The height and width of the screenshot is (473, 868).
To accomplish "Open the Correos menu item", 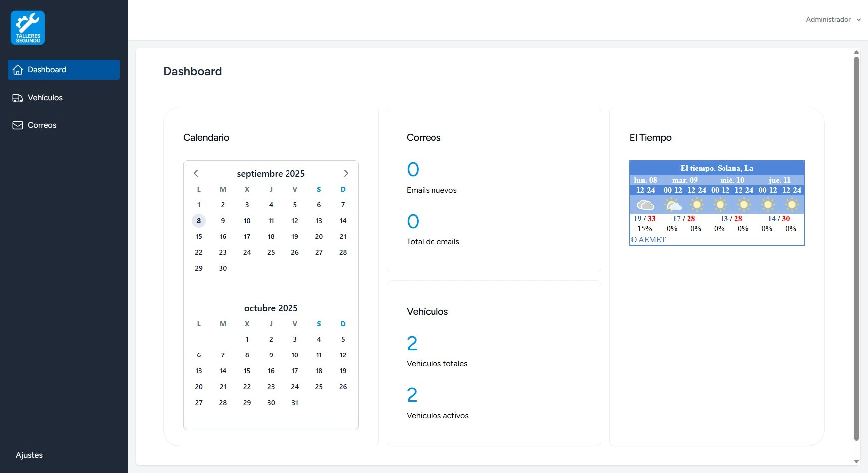I will tap(64, 125).
